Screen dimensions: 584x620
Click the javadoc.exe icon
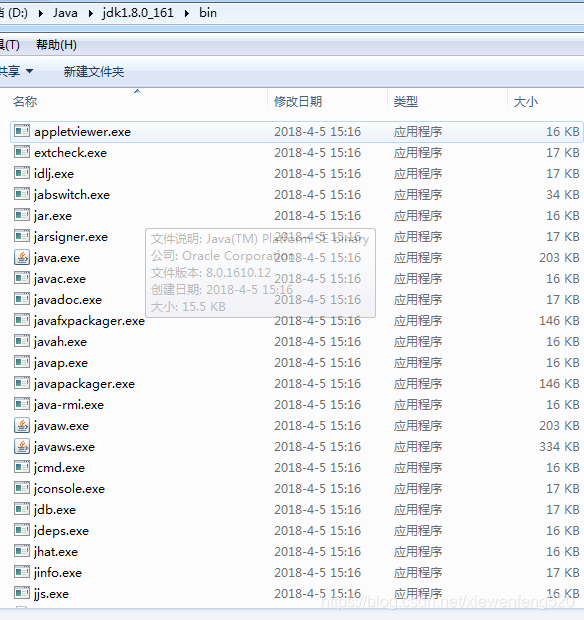point(22,299)
